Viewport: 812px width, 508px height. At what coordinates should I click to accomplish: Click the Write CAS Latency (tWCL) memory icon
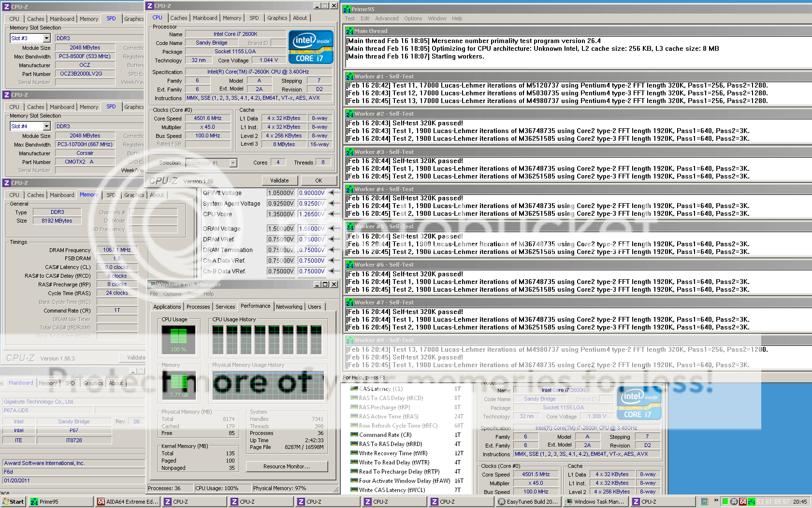pyautogui.click(x=354, y=490)
